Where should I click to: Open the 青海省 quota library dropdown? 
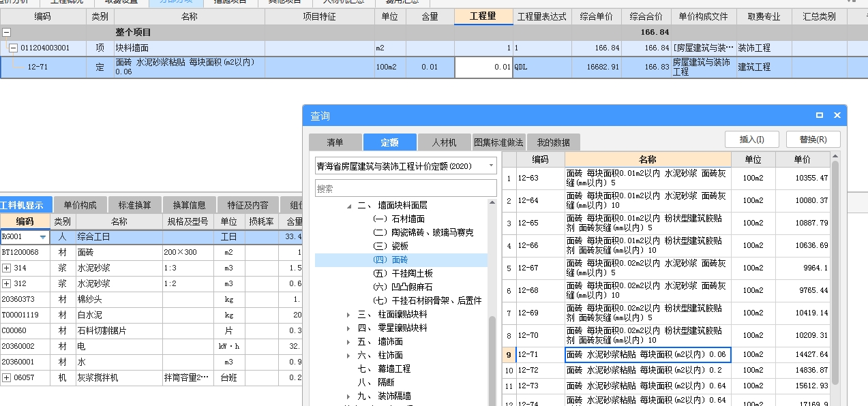pyautogui.click(x=492, y=166)
